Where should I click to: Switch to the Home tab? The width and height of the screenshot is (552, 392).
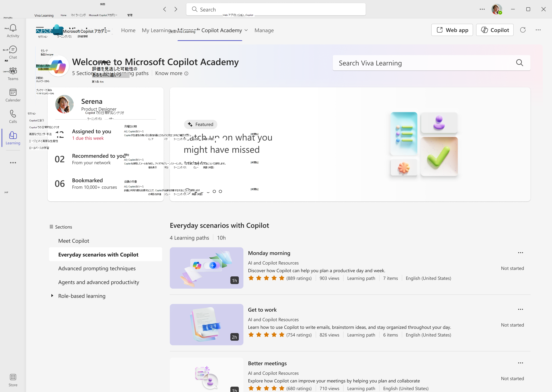pos(128,30)
